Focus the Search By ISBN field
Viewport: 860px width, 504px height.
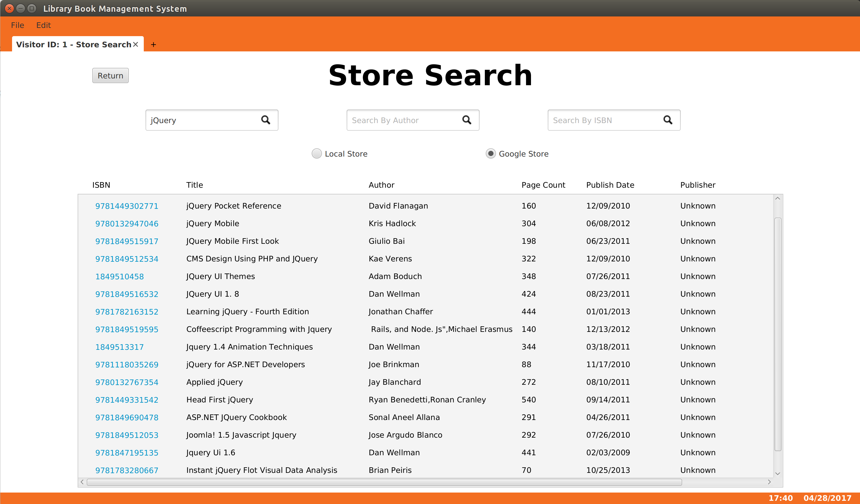pyautogui.click(x=604, y=120)
